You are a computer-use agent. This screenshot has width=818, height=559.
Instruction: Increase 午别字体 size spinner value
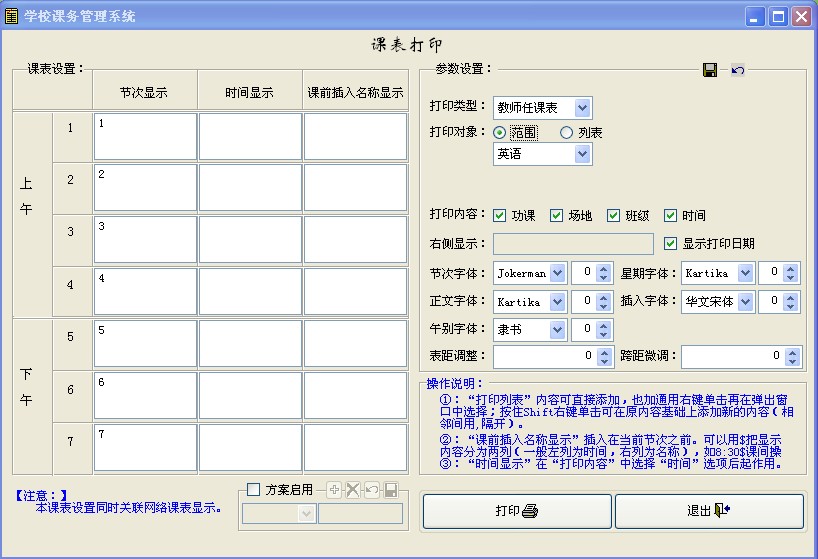[604, 325]
